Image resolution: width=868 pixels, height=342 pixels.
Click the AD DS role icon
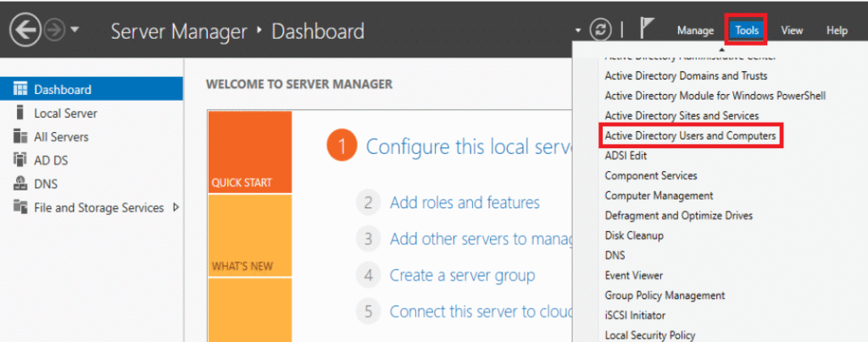coord(20,160)
